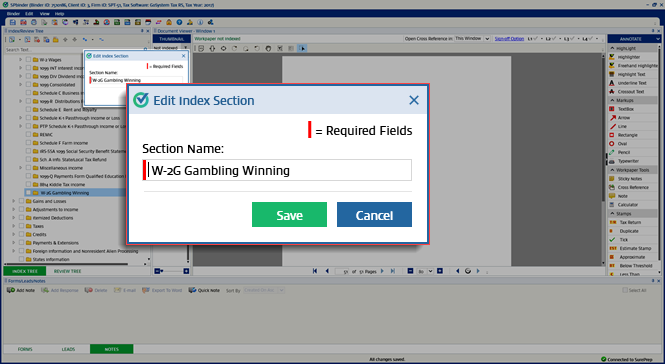Image resolution: width=665 pixels, height=364 pixels.
Task: Check the Taxes folder checkbox
Action: (21, 226)
